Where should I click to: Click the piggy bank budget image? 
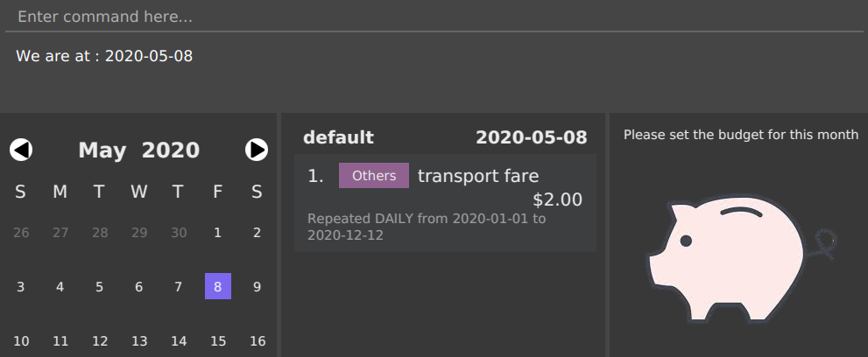pyautogui.click(x=741, y=259)
